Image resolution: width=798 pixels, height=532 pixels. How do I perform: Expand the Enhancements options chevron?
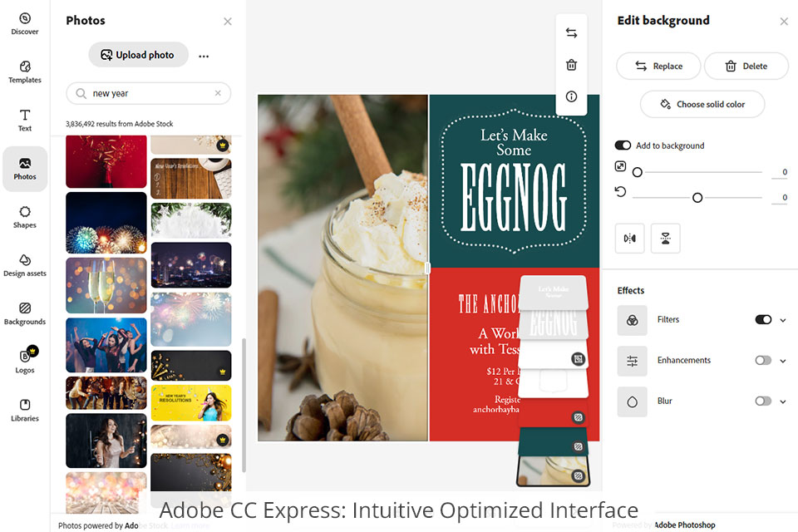point(783,361)
